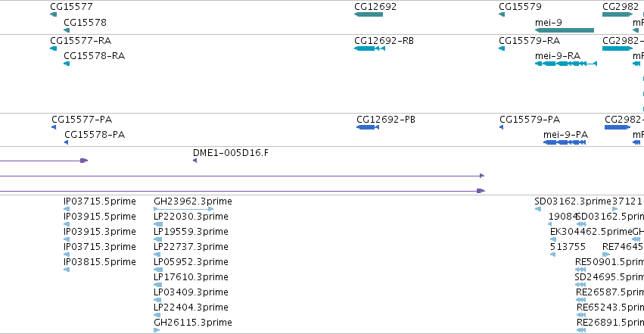Screen dimensions: 644x334
Task: Select the LP22737.3prime EST label
Action: [x=191, y=247]
